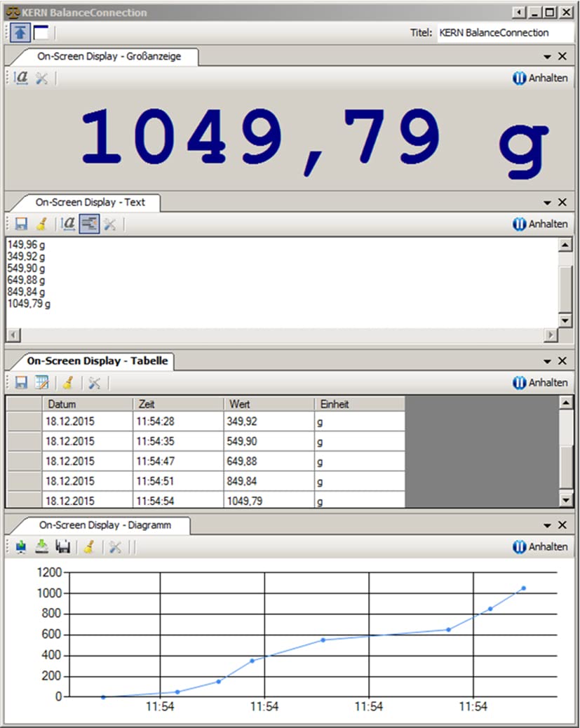Open table export editor in Tabelle toolbar
This screenshot has height=728, width=580.
41,383
